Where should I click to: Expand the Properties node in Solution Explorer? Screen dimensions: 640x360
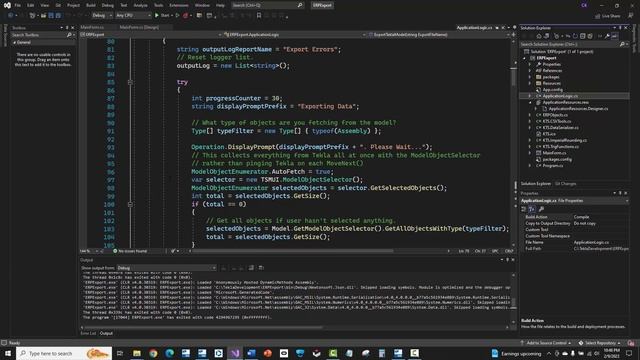pos(530,64)
